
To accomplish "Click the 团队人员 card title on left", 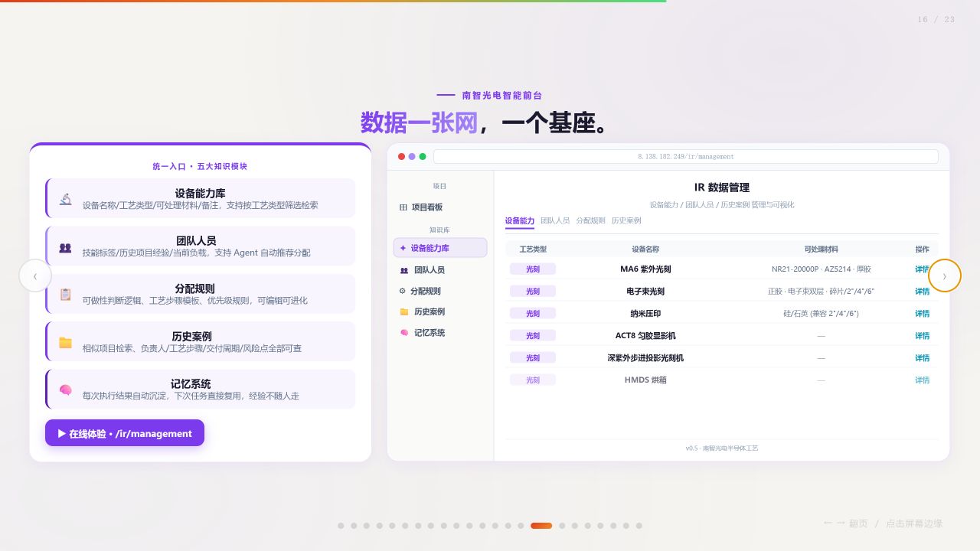I will [196, 240].
